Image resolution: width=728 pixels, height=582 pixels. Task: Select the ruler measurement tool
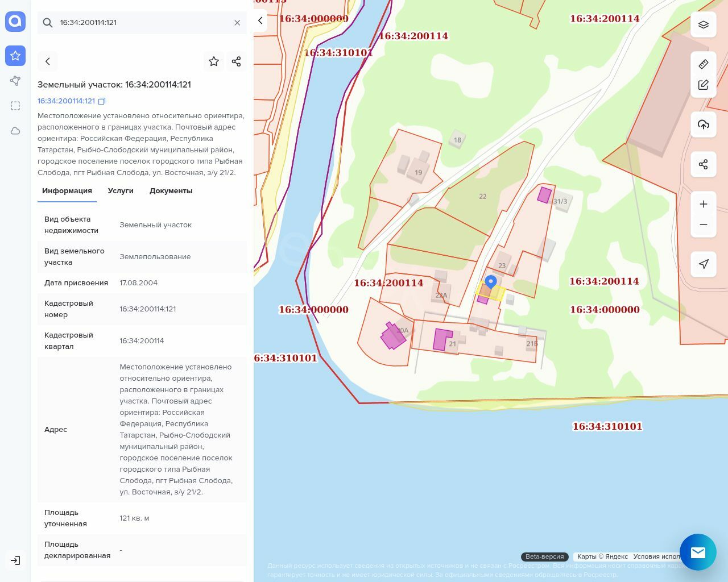(x=704, y=64)
